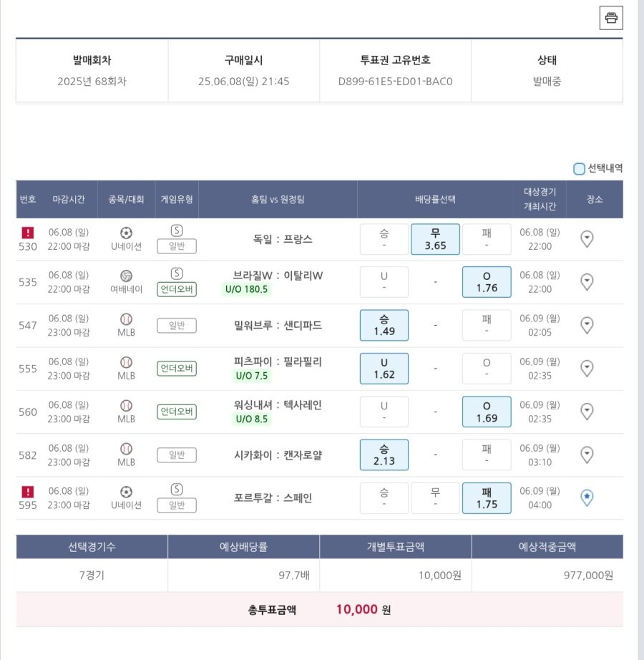Click starred location pin for Portugal vs Spain
The image size is (644, 660).
tap(587, 498)
